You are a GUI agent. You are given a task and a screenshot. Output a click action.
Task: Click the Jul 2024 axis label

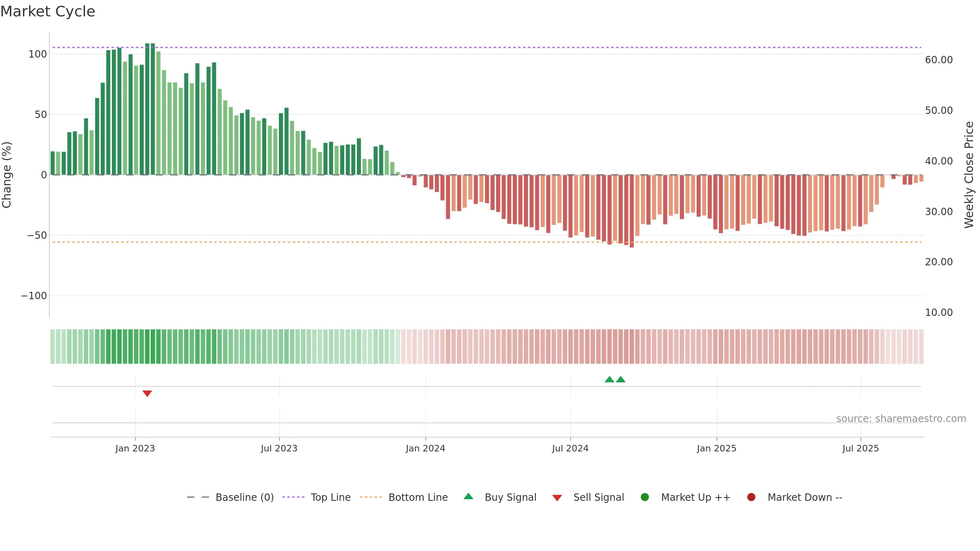(570, 448)
